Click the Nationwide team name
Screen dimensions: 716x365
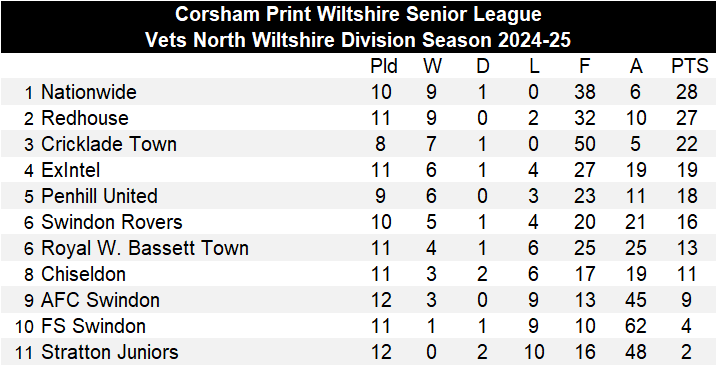(89, 92)
